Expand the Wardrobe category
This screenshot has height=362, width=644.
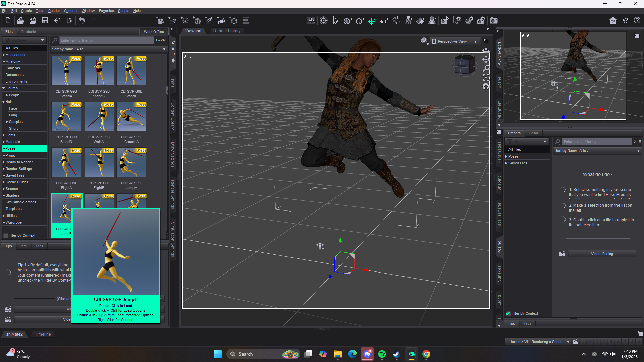coord(3,222)
